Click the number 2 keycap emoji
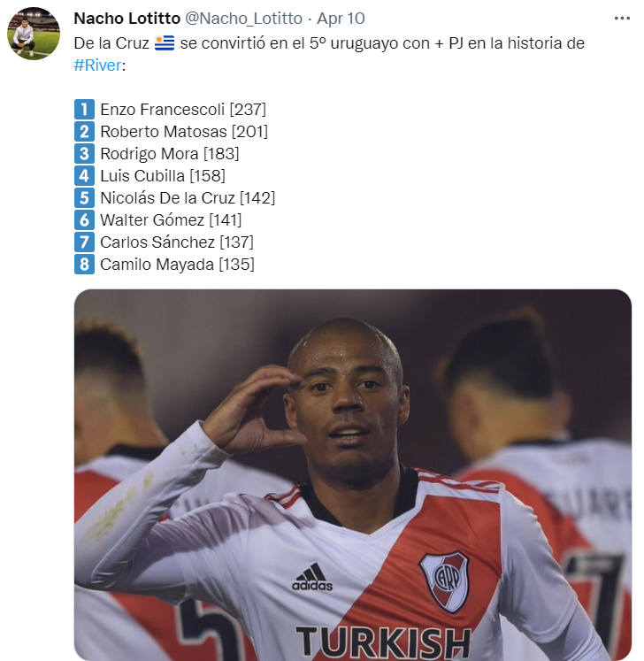Image resolution: width=644 pixels, height=661 pixels. [84, 132]
